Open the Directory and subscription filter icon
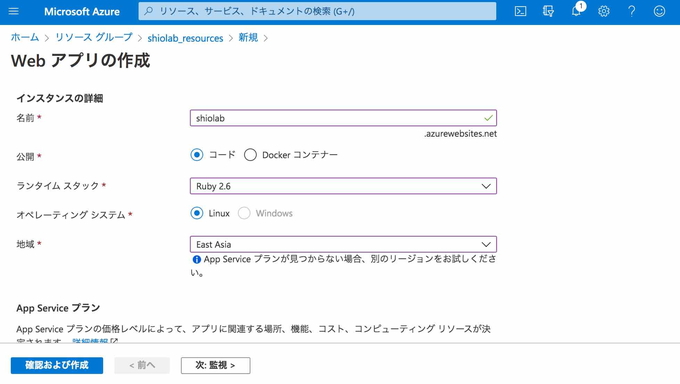 tap(548, 11)
